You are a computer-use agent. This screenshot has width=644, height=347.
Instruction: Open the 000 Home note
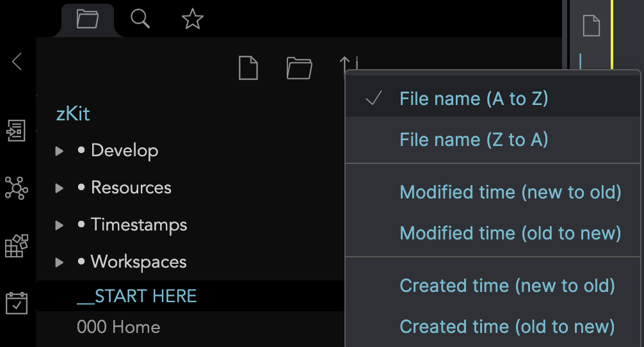click(118, 327)
